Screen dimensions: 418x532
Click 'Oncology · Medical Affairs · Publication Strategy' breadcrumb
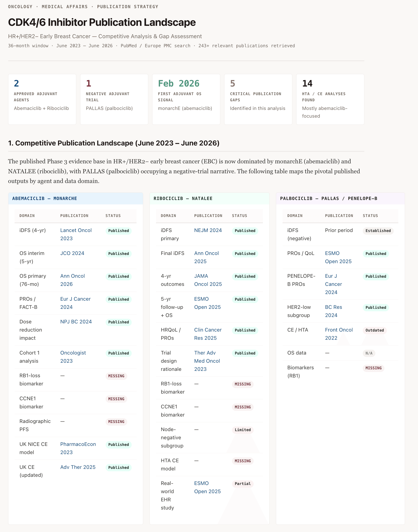83,7
